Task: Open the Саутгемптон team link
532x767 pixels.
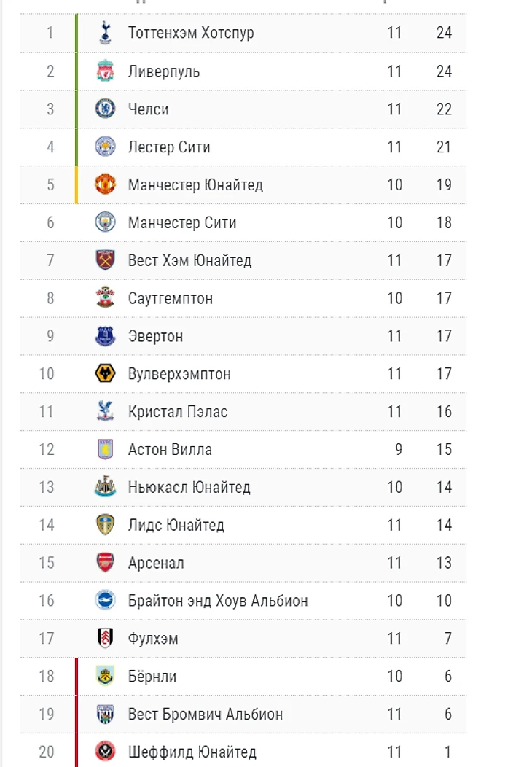Action: pyautogui.click(x=171, y=298)
